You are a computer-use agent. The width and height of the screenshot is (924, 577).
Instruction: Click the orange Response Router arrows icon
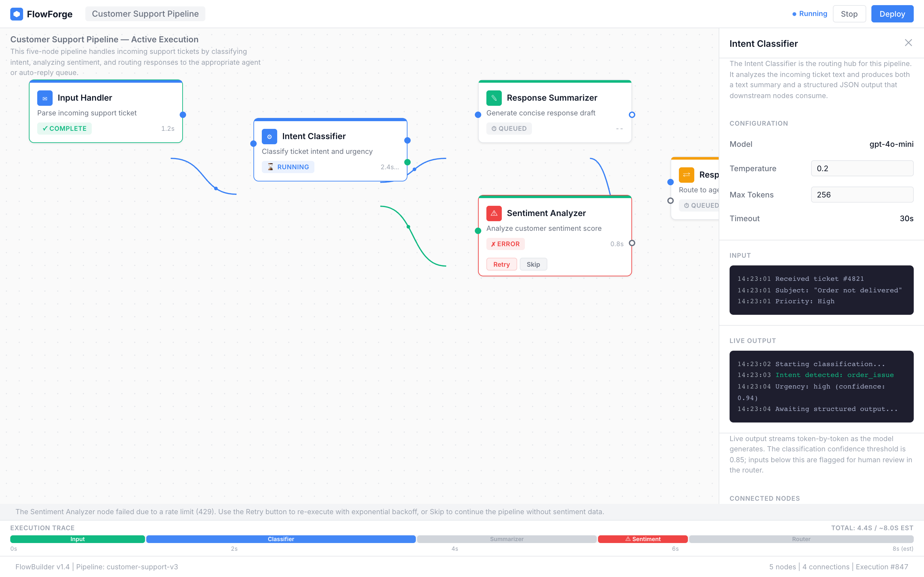[x=686, y=175]
